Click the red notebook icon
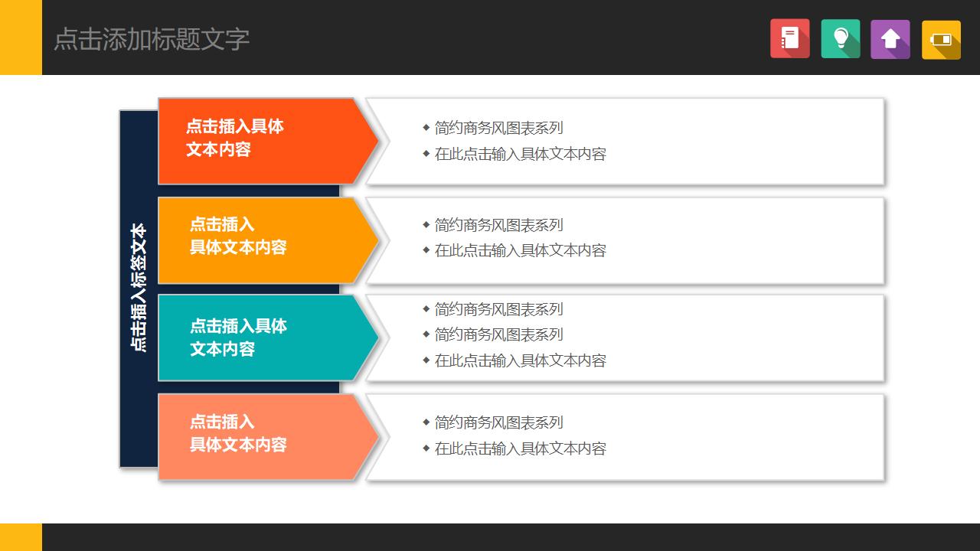Image resolution: width=980 pixels, height=551 pixels. tap(790, 38)
